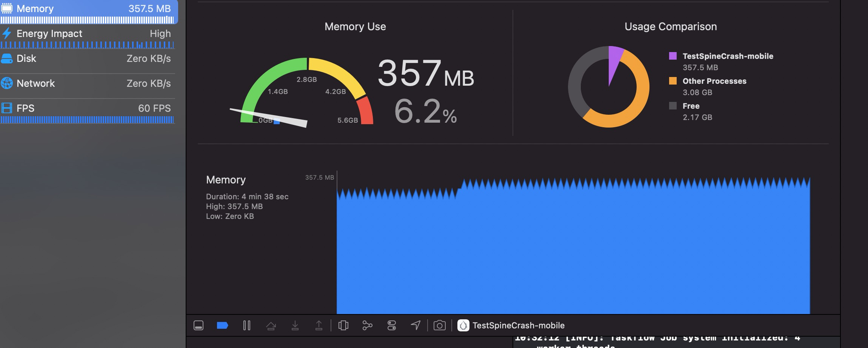Image resolution: width=868 pixels, height=348 pixels.
Task: Click the High: 357.5 MB text
Action: point(234,206)
